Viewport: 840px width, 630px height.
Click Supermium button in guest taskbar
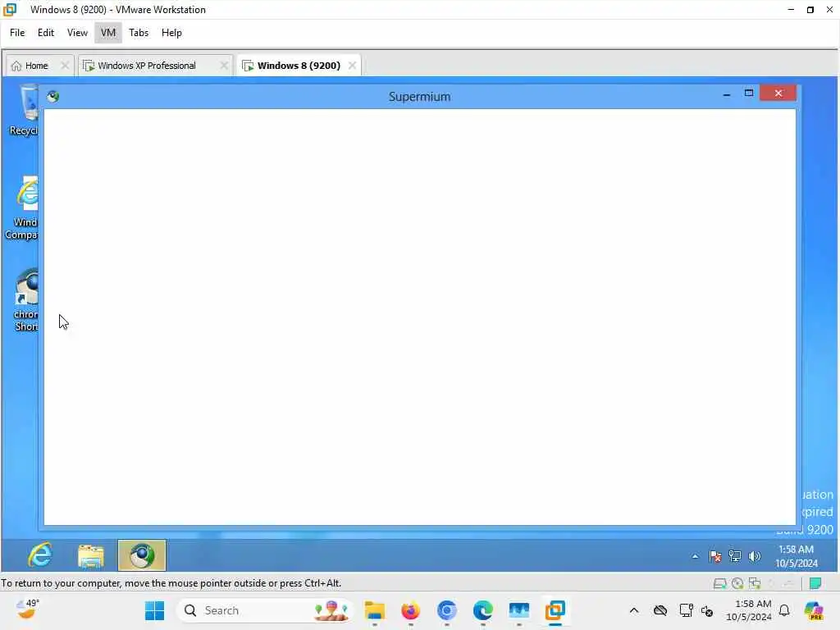142,555
